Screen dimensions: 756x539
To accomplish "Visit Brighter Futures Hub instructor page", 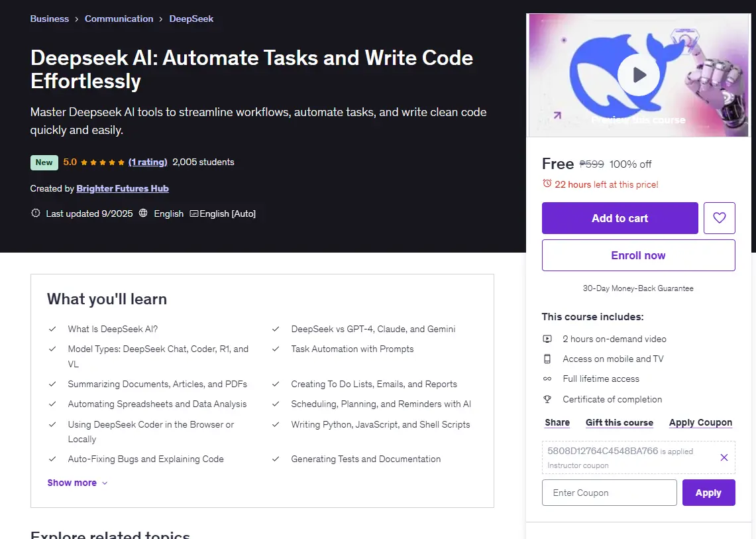I will [x=123, y=189].
